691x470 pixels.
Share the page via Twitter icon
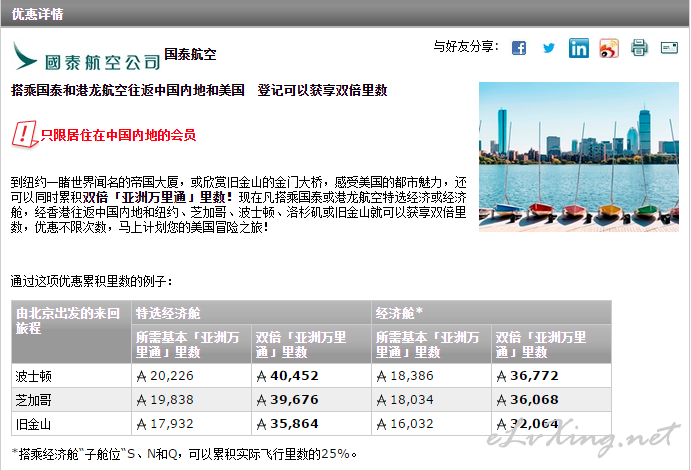click(x=548, y=48)
